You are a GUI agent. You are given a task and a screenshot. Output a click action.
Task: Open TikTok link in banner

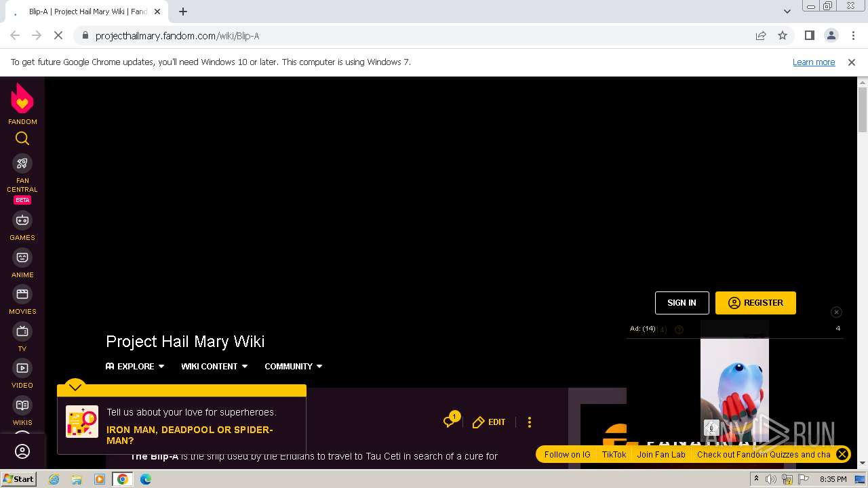coord(614,455)
